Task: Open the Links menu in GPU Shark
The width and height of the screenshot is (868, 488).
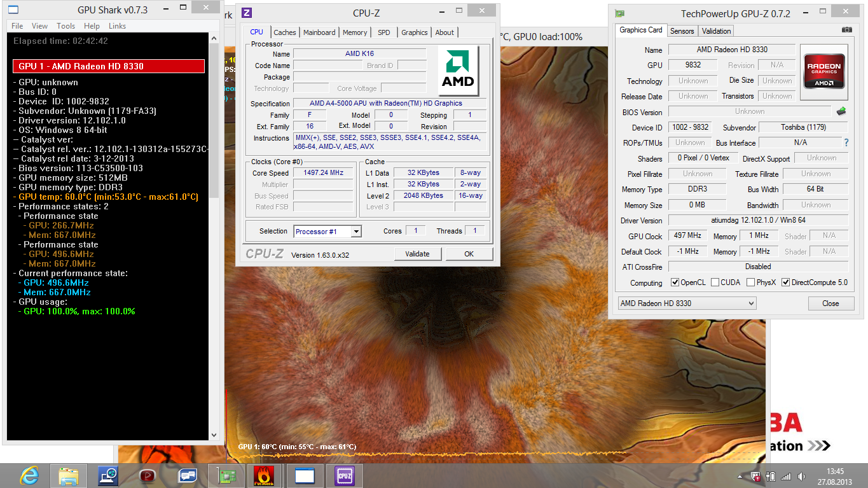Action: [117, 26]
